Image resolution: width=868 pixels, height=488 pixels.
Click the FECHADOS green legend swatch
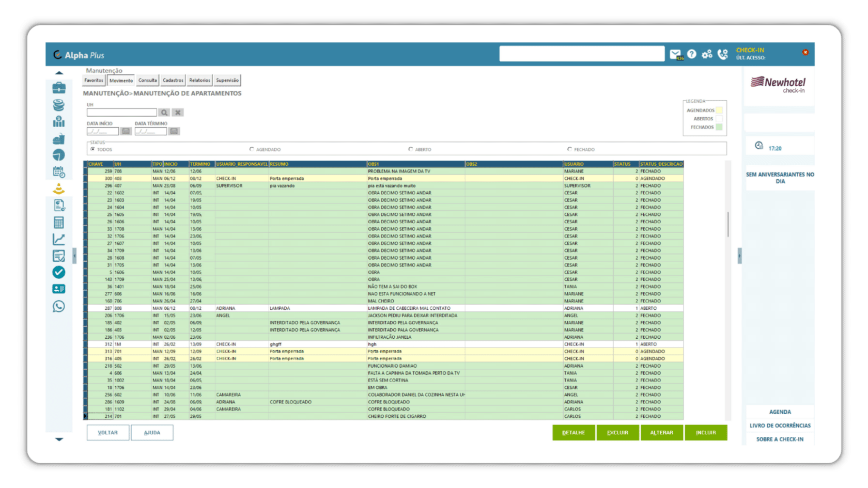(x=719, y=127)
